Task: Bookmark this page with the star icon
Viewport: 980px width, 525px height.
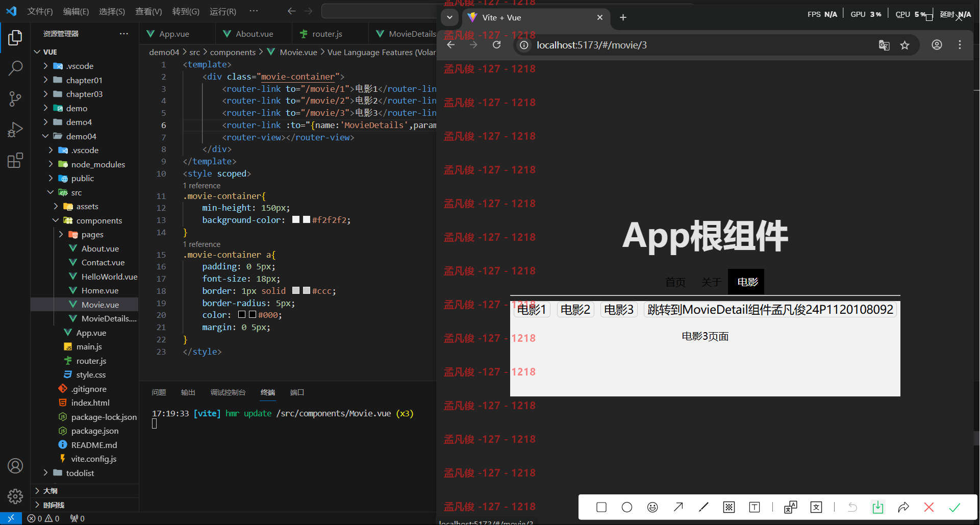Action: (904, 45)
